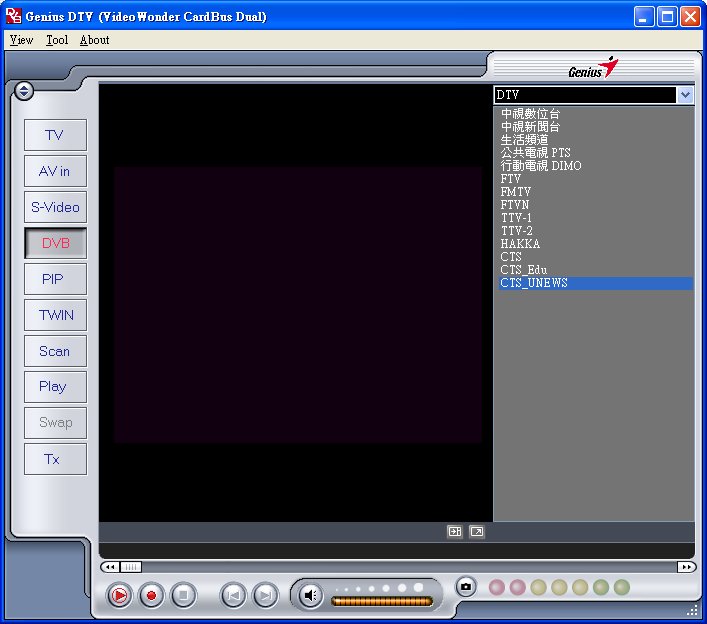Jump to next with skip-forward button
The width and height of the screenshot is (707, 624).
(266, 596)
